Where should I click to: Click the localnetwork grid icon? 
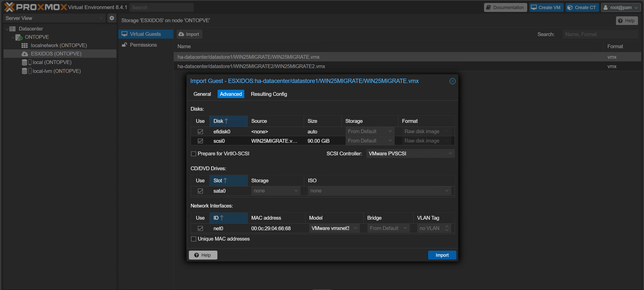tap(24, 45)
